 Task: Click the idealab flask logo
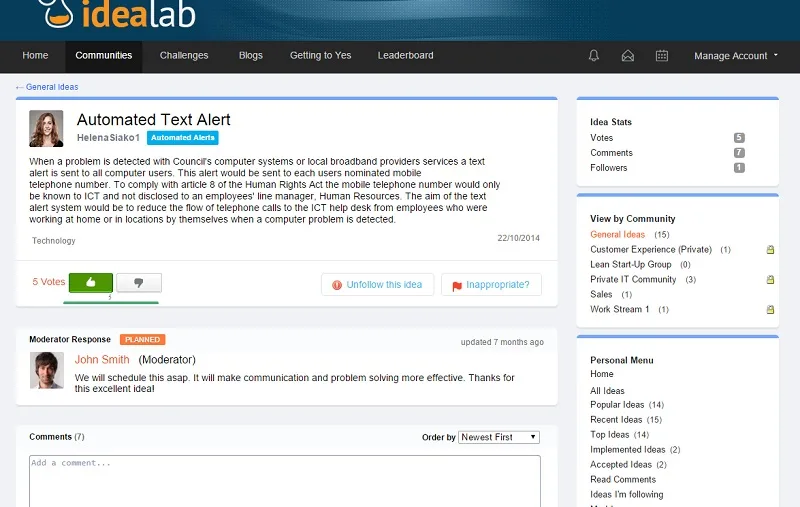pyautogui.click(x=56, y=13)
